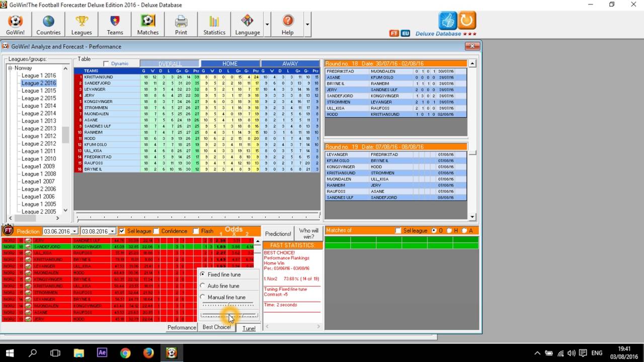644x362 pixels.
Task: Select the O radio button
Action: click(x=434, y=231)
